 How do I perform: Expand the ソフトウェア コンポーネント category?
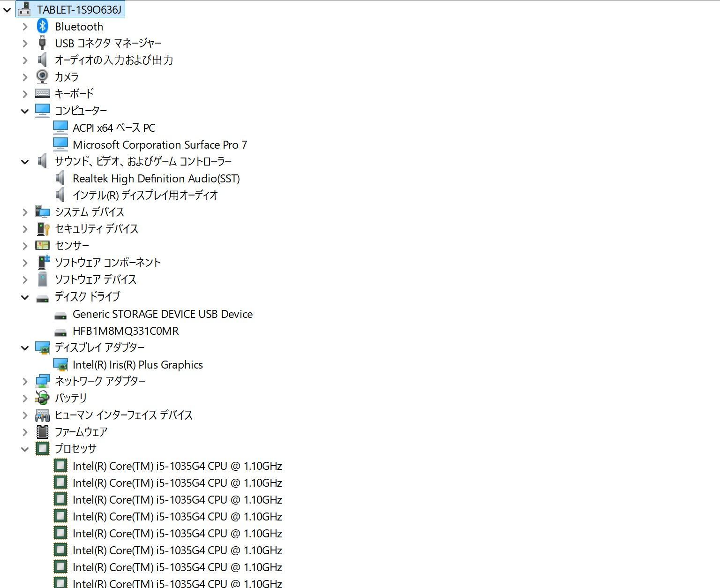[25, 263]
